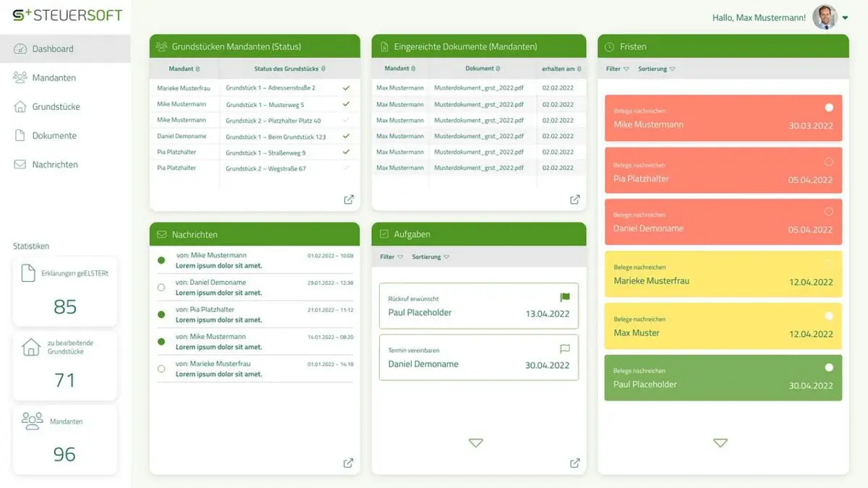Image resolution: width=868 pixels, height=488 pixels.
Task: Click the Steuersoft logo
Action: tap(68, 15)
